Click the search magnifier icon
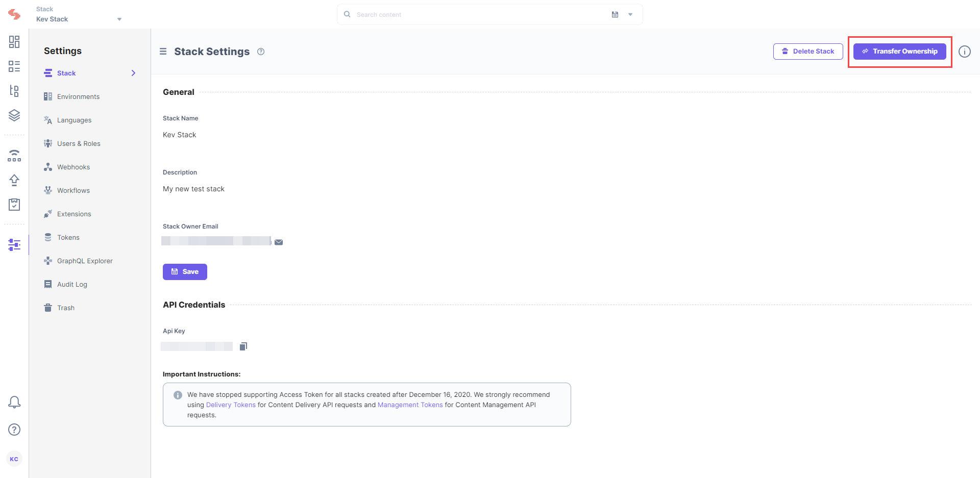 (x=347, y=14)
